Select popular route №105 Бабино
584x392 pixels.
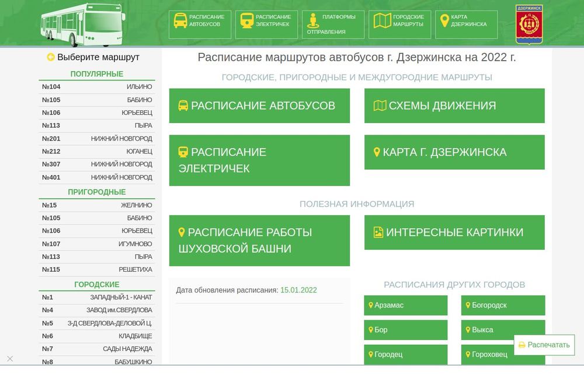click(x=97, y=100)
